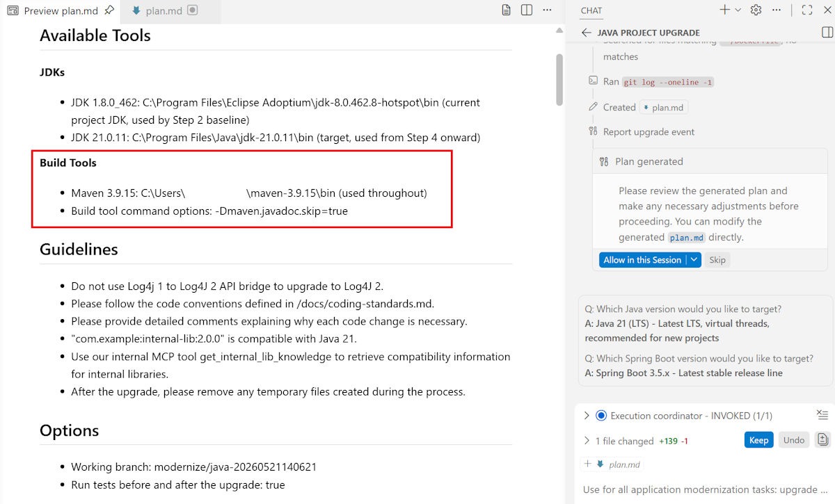Click Allow in this Session button

point(642,260)
